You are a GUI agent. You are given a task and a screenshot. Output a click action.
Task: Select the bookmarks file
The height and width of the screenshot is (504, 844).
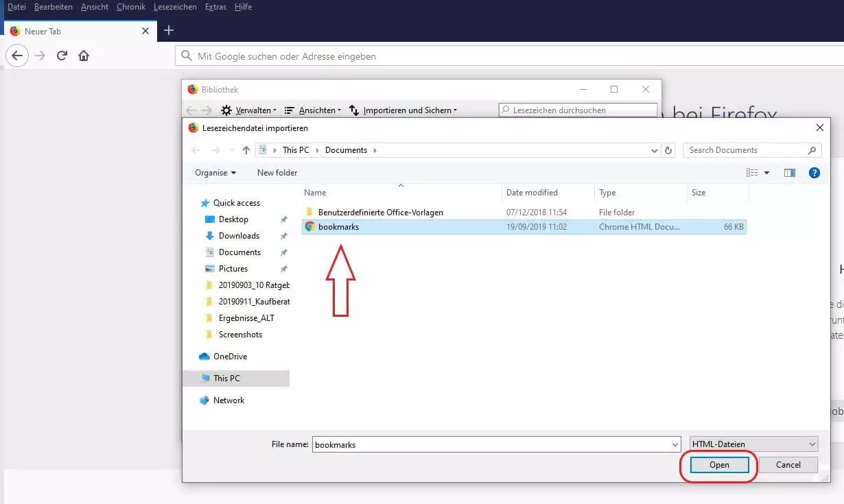point(524,227)
